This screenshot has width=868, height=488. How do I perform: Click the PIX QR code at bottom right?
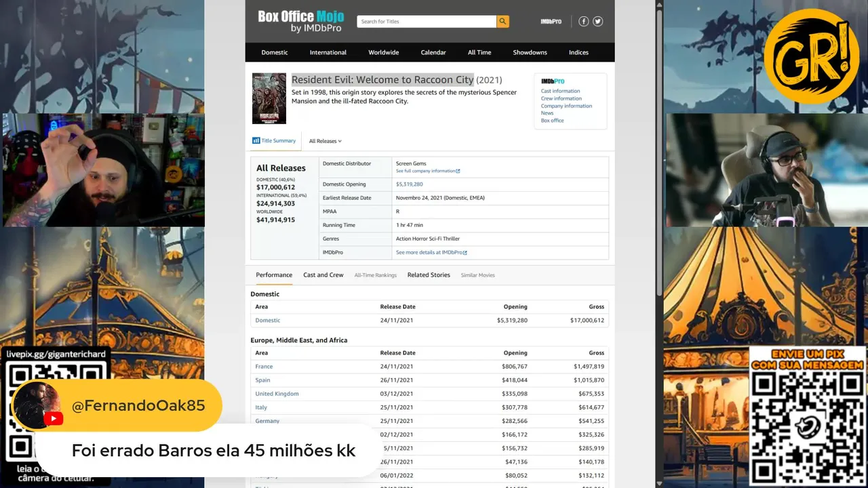click(807, 427)
